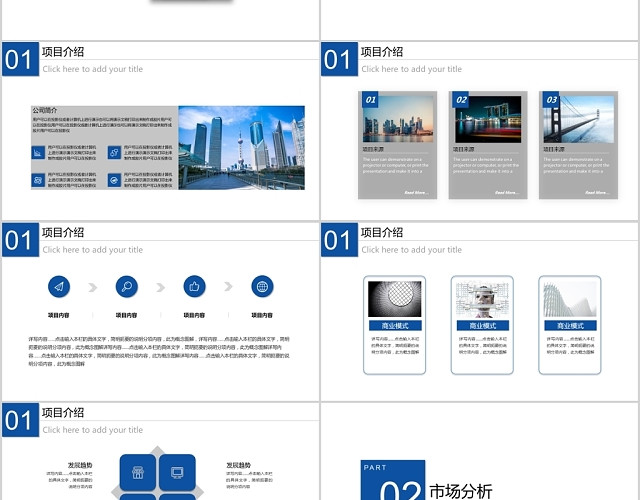Screen dimensions: 640x500
Task: Click 发展趋势 heading left of icon tiles
Action: point(80,465)
